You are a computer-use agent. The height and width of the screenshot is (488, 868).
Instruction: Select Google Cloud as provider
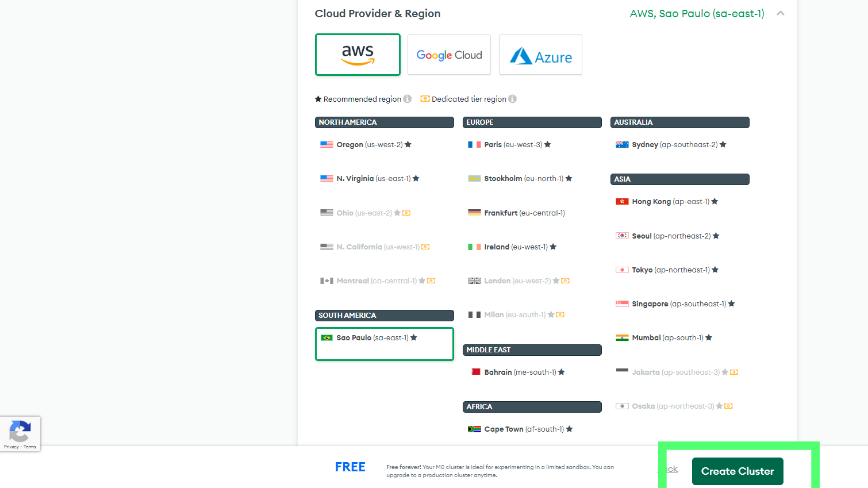[449, 55]
